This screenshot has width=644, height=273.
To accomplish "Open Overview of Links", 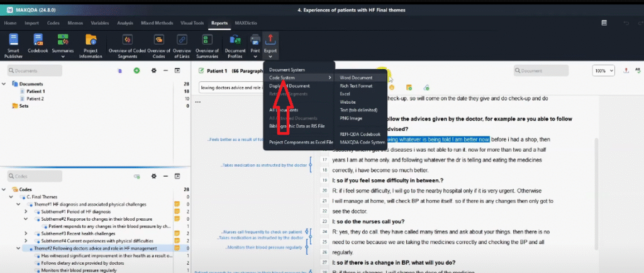I will pyautogui.click(x=182, y=46).
